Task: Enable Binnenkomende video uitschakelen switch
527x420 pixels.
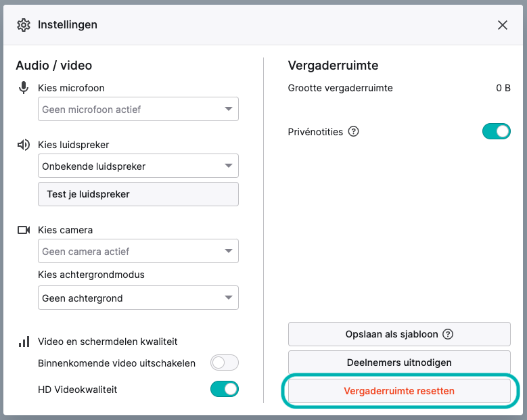Action: [x=225, y=363]
